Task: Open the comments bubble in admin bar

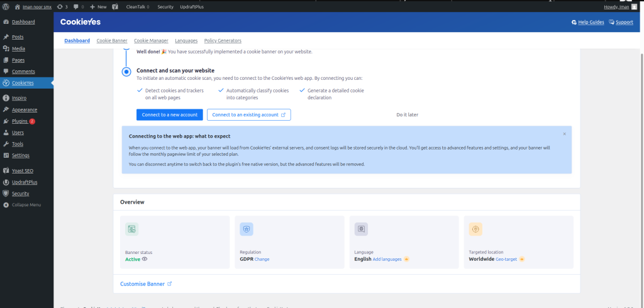Action: click(x=77, y=6)
